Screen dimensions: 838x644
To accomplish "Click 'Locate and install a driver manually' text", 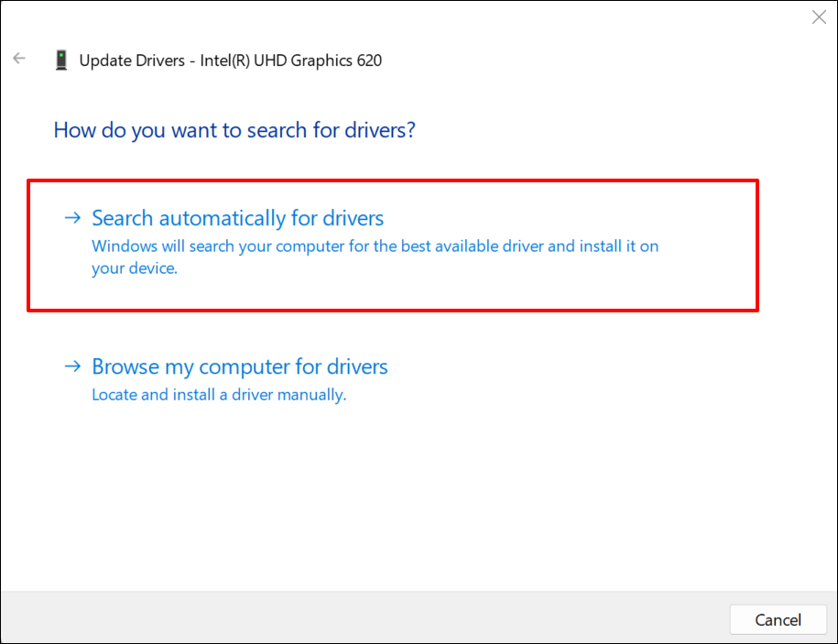I will pos(219,396).
